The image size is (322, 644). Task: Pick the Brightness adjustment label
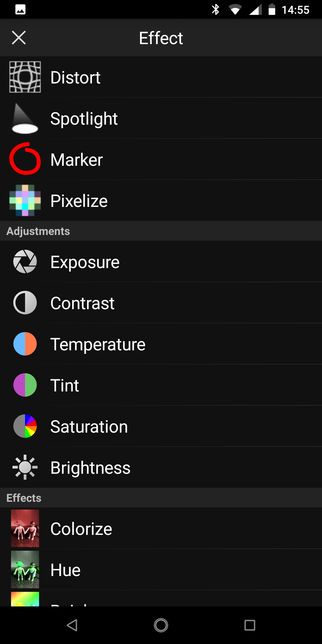(90, 467)
